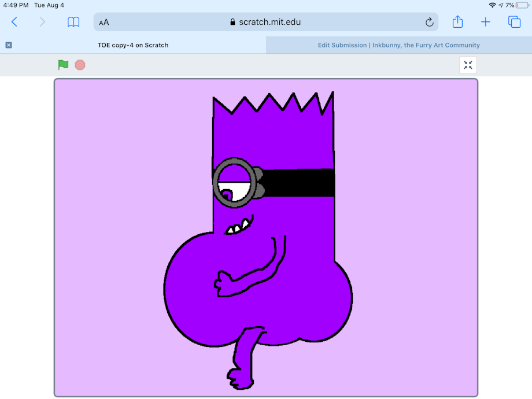Exit full screen mode in Scratch

click(468, 65)
